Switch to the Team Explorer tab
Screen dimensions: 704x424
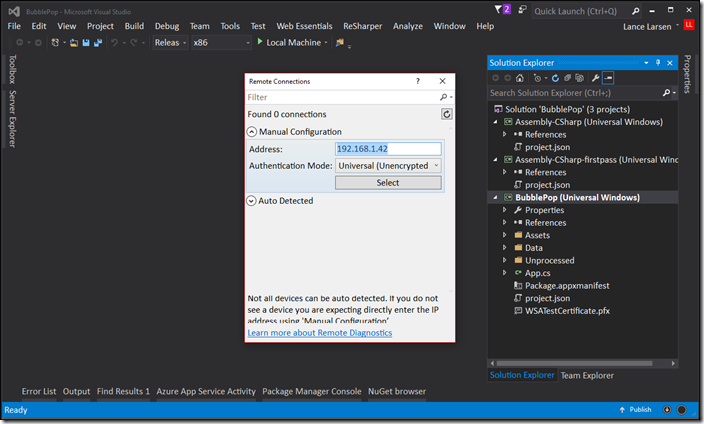pos(587,375)
